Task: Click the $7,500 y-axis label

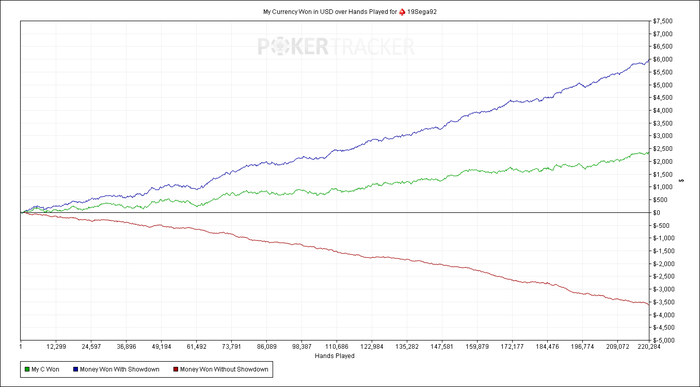Action: pos(663,21)
